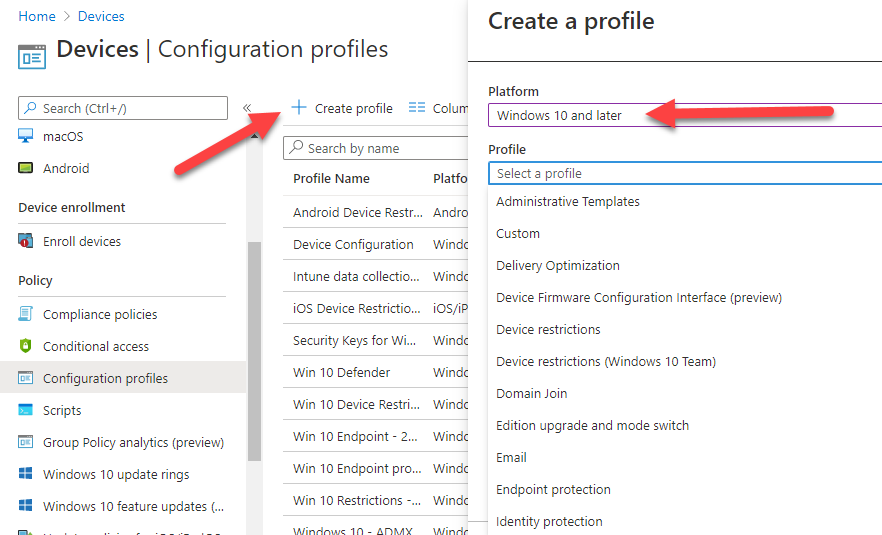Open Group Policy analytics icon
Viewport: 882px width, 535px height.
(26, 442)
